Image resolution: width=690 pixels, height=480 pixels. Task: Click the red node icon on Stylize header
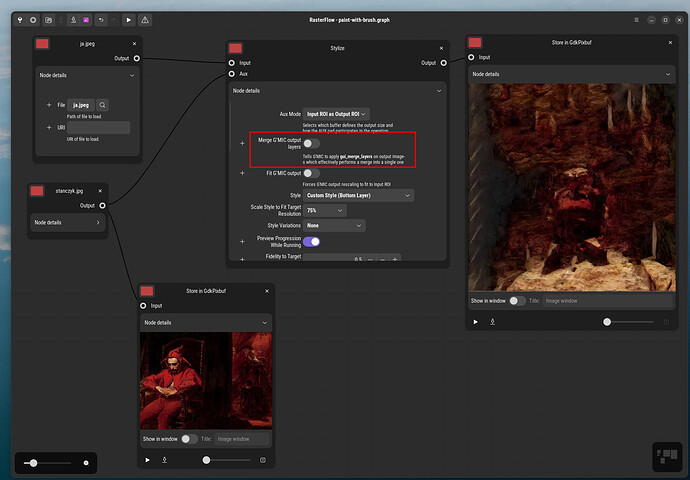coord(236,48)
